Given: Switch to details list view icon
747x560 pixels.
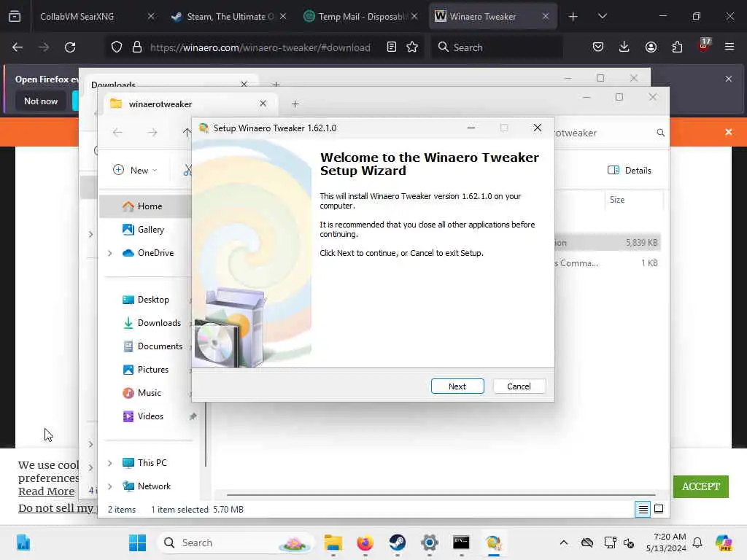Looking at the screenshot, I should [643, 510].
